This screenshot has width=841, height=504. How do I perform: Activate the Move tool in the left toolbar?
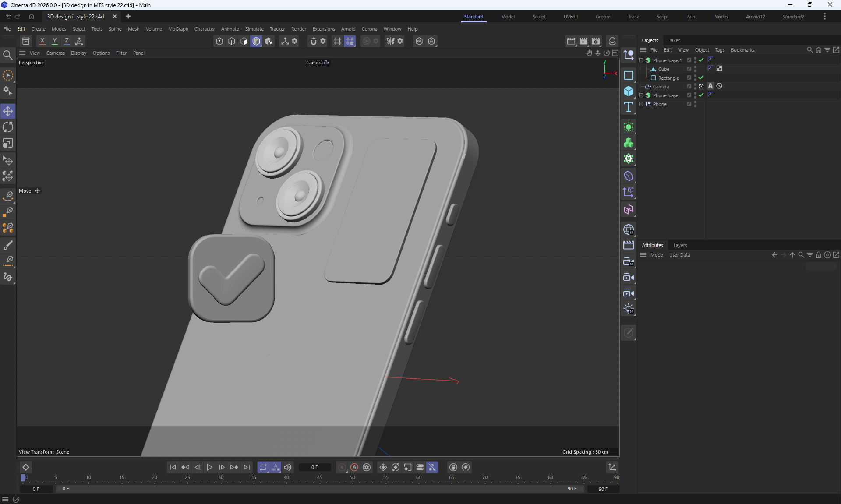pyautogui.click(x=8, y=111)
